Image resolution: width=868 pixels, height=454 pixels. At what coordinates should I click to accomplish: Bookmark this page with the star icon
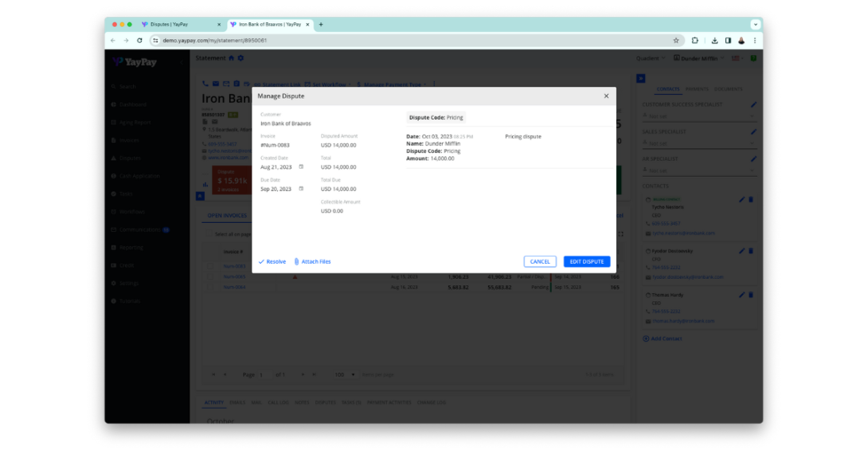(x=676, y=41)
